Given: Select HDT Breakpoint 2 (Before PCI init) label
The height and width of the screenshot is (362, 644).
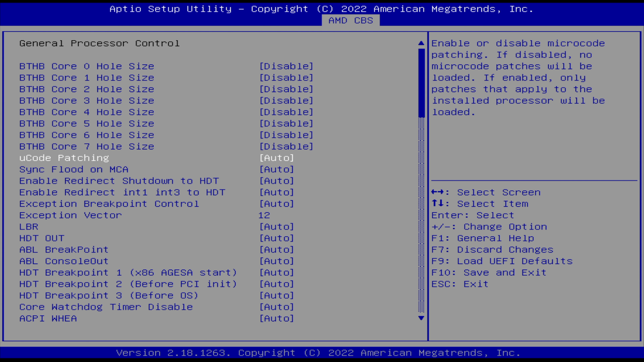Looking at the screenshot, I should tap(128, 284).
